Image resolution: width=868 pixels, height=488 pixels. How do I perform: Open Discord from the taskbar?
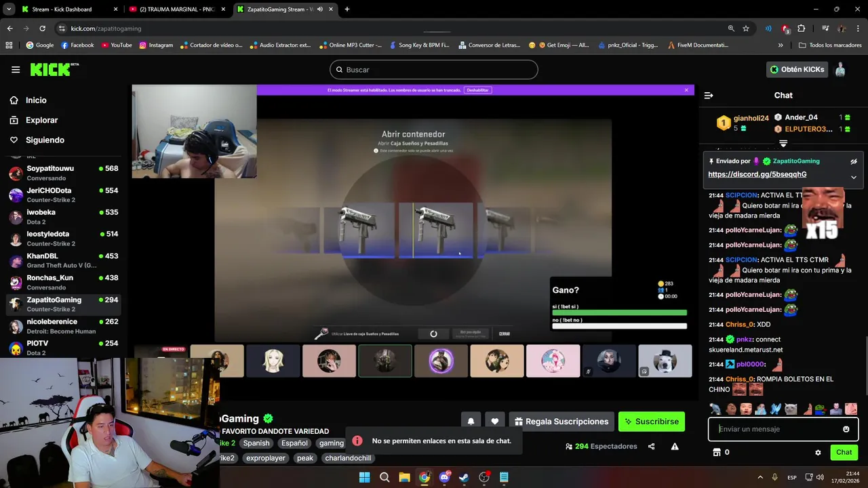point(444,477)
